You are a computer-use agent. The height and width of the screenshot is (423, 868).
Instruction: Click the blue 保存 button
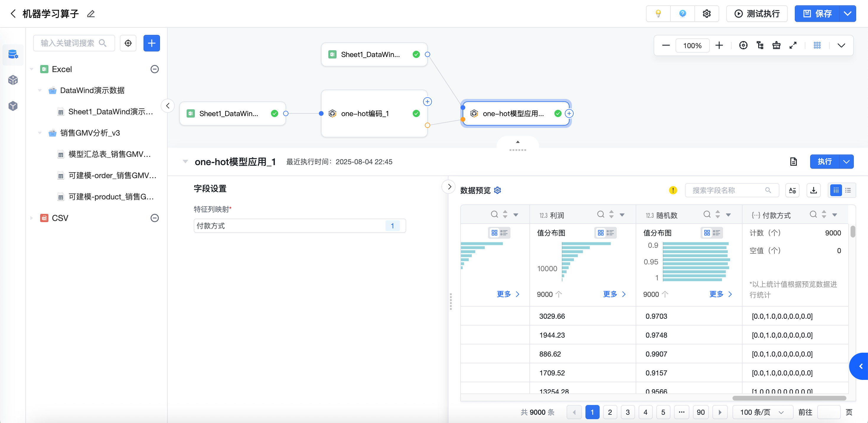point(817,14)
